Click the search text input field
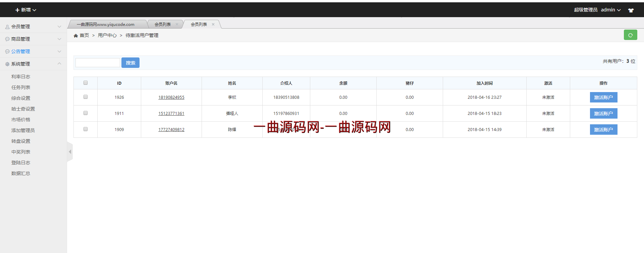The height and width of the screenshot is (253, 644). (98, 63)
